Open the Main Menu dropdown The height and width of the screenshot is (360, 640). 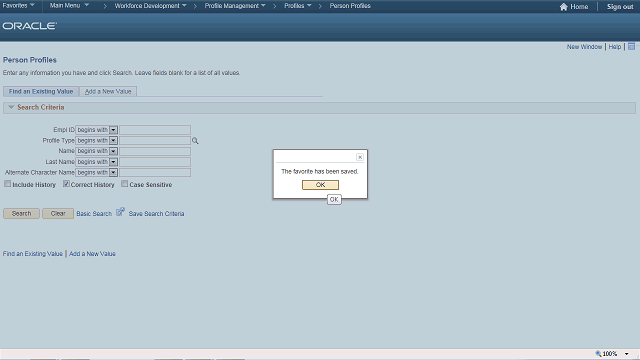pos(69,6)
